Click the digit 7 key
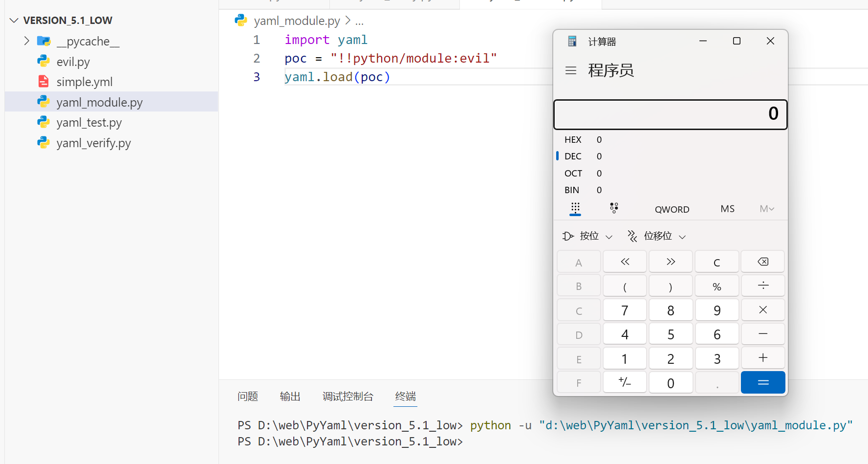 point(625,310)
